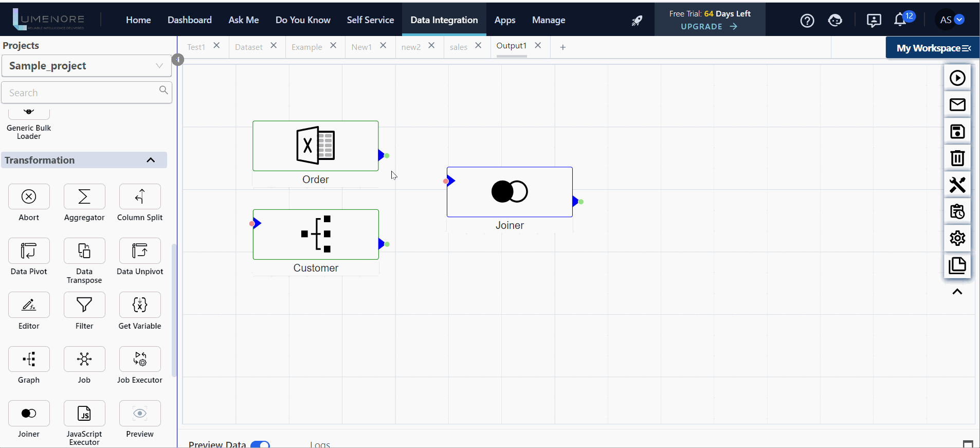Select the Column Split icon
Viewport: 980px width, 448px height.
pyautogui.click(x=140, y=196)
